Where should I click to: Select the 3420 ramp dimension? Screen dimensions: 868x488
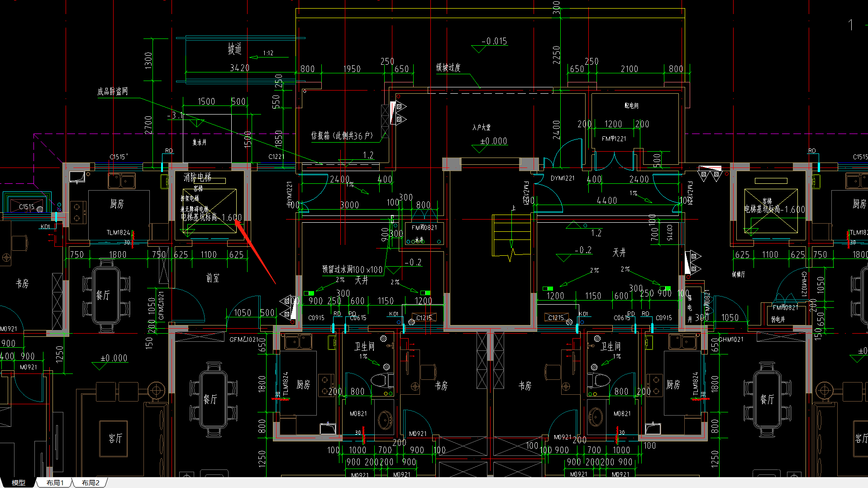point(240,68)
